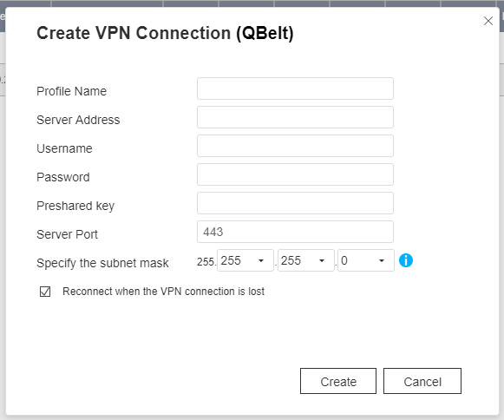Click the 'Specify the subnet mask' label
This screenshot has width=504, height=420.
[x=102, y=263]
